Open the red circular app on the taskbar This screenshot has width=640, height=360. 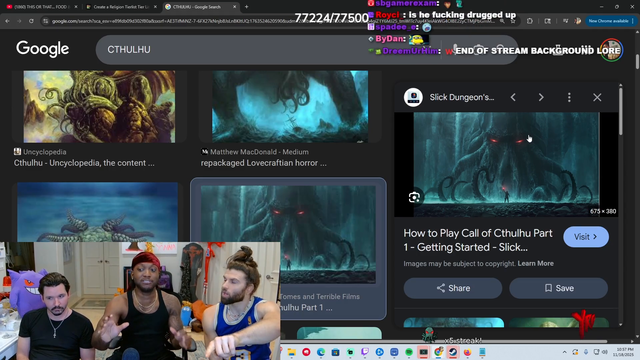pos(306,352)
